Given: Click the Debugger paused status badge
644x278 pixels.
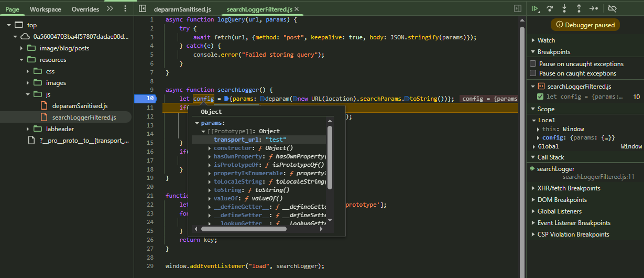Looking at the screenshot, I should tap(585, 25).
